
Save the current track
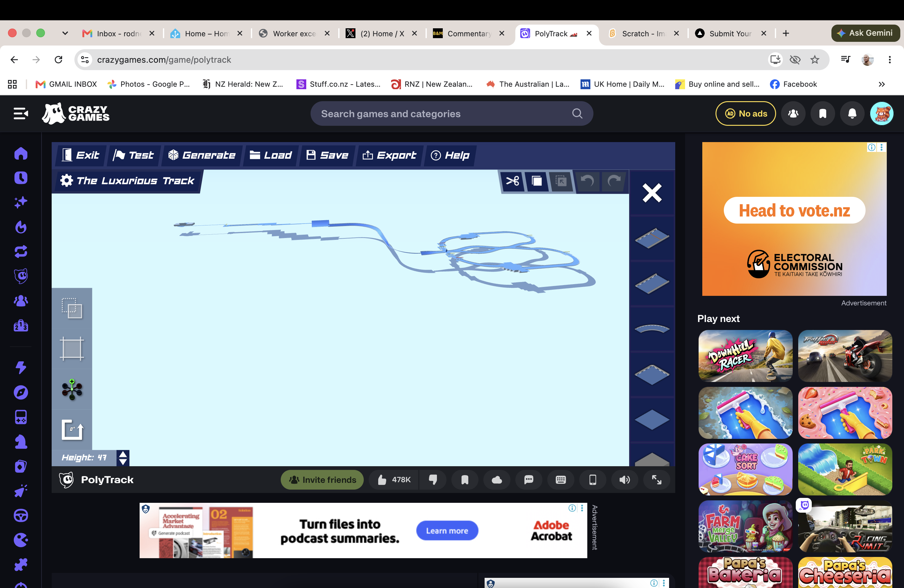click(327, 155)
